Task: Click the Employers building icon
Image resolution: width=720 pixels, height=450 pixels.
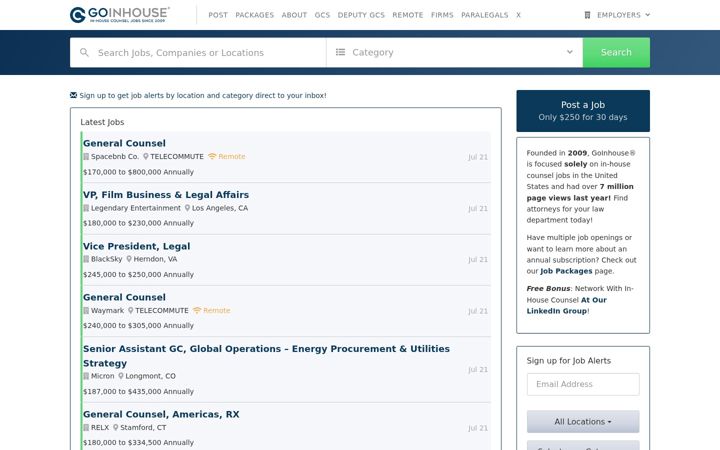Action: (x=587, y=15)
